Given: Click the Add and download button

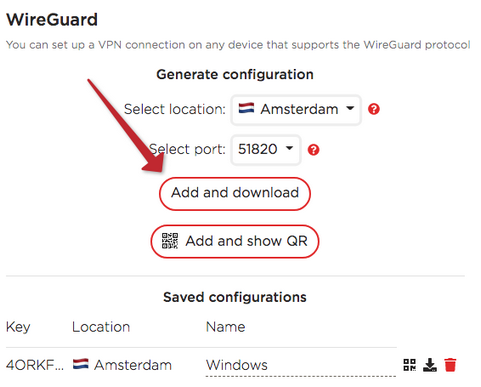Looking at the screenshot, I should 235,194.
